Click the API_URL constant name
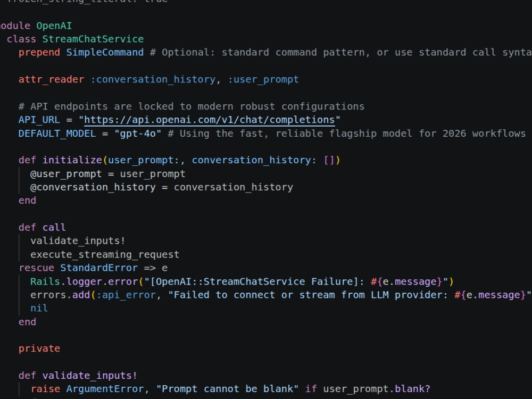Image resolution: width=532 pixels, height=399 pixels. (x=39, y=120)
